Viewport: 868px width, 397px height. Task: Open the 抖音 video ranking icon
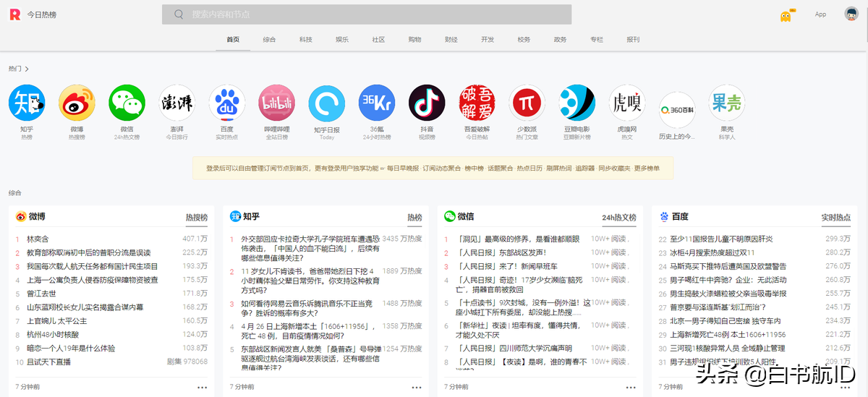[x=427, y=102]
